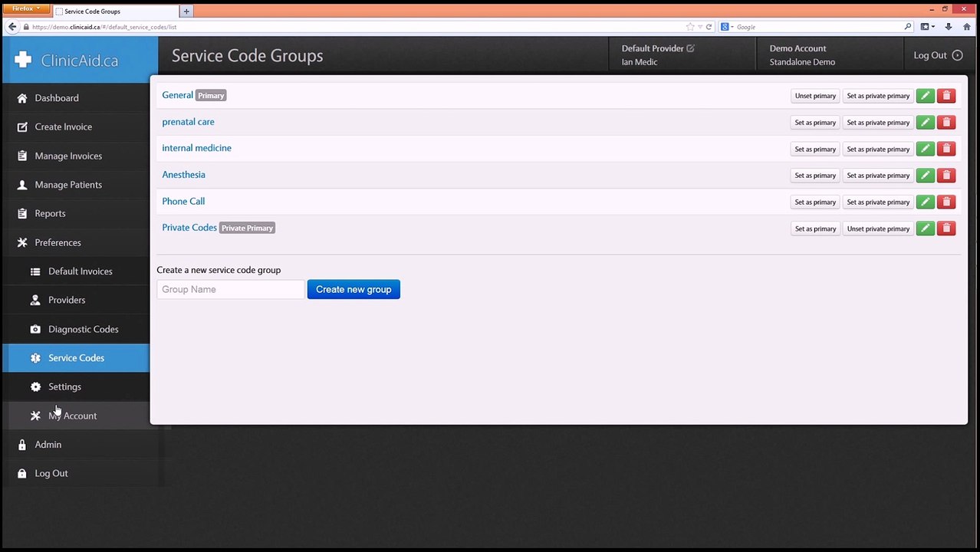Bookmark this page with the star icon
The height and width of the screenshot is (552, 980).
690,27
